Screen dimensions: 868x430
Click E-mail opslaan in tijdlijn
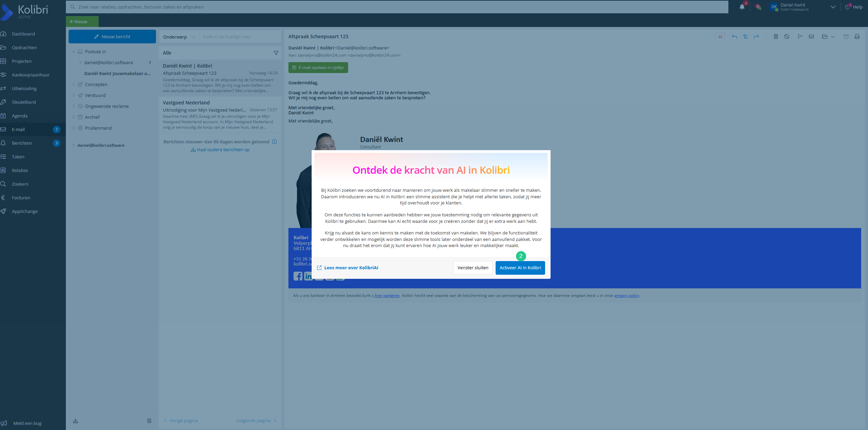(x=318, y=68)
